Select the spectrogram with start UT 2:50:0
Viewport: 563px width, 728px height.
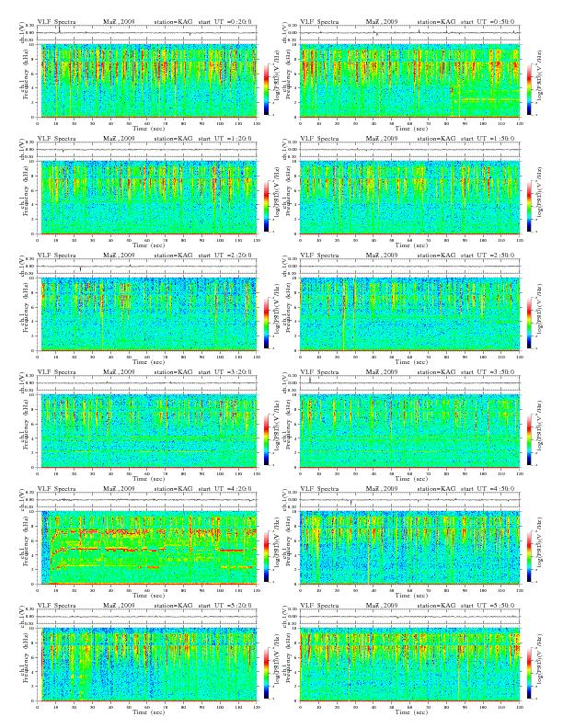tap(409, 313)
